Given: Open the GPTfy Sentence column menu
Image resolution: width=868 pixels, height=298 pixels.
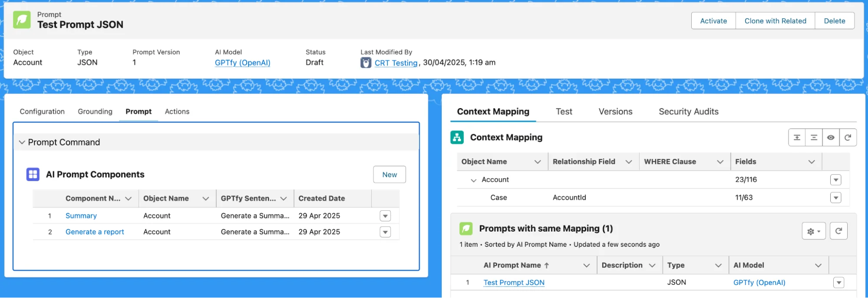Looking at the screenshot, I should pos(284,199).
